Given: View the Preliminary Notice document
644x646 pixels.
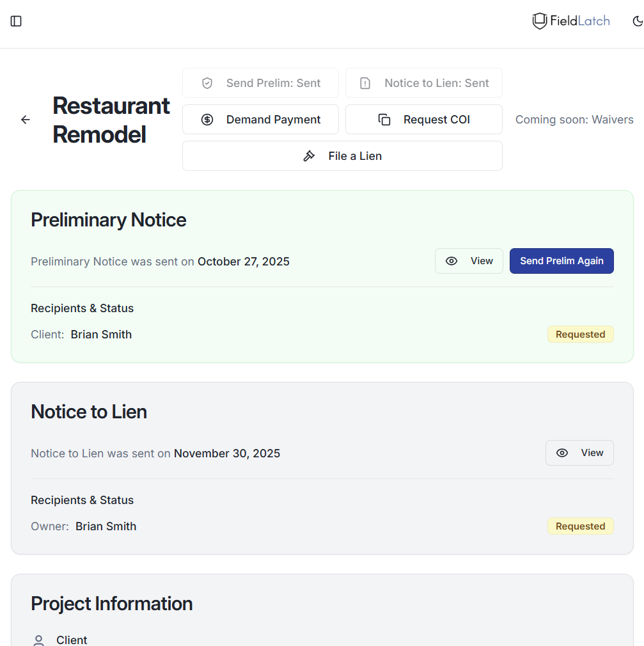Looking at the screenshot, I should click(469, 261).
